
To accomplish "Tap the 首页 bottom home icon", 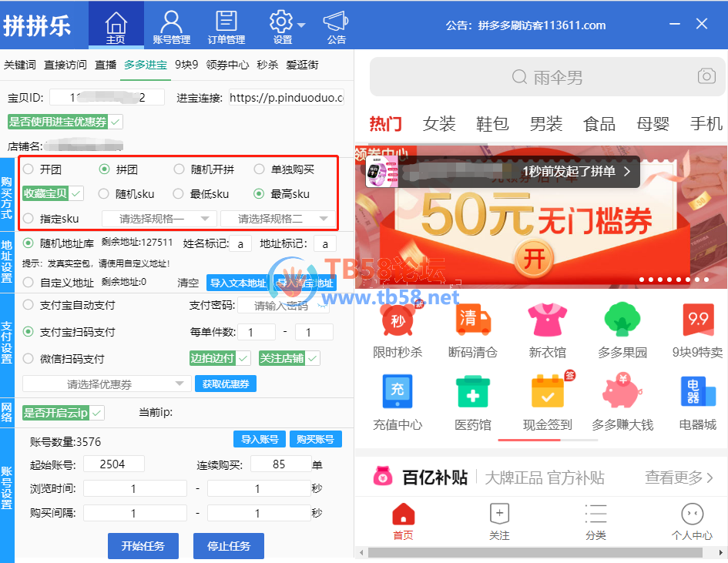I will pyautogui.click(x=403, y=514).
